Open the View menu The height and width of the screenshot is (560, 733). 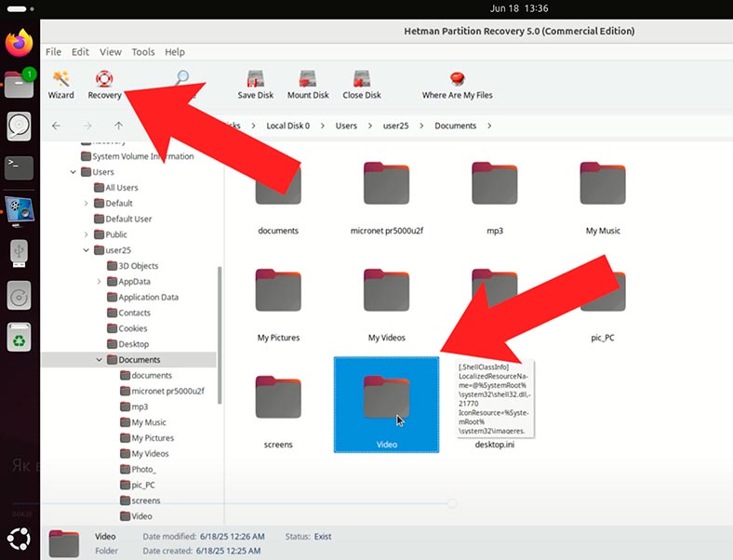coord(111,52)
